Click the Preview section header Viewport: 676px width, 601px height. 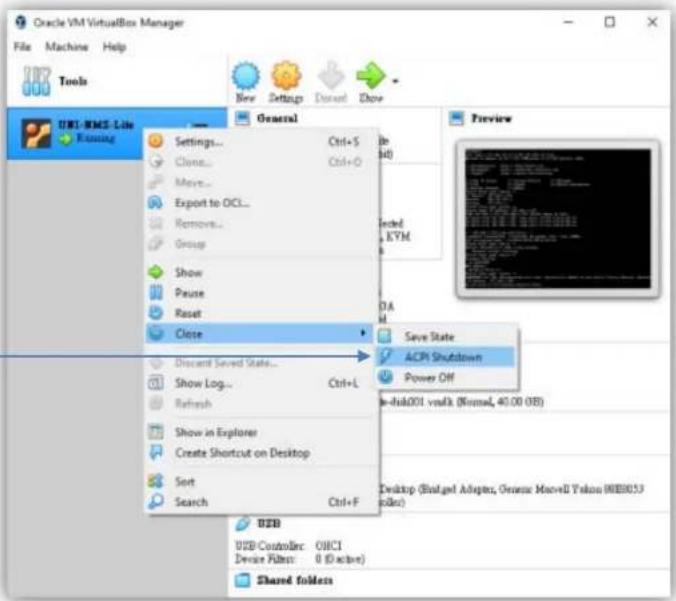(x=491, y=118)
